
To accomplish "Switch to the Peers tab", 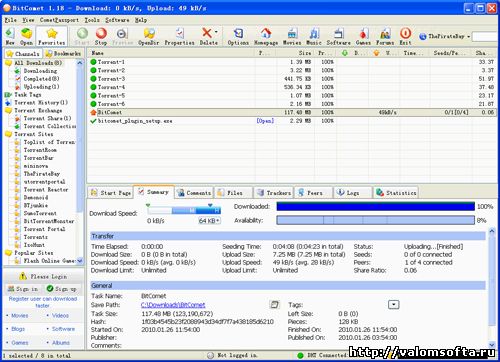I will (313, 193).
